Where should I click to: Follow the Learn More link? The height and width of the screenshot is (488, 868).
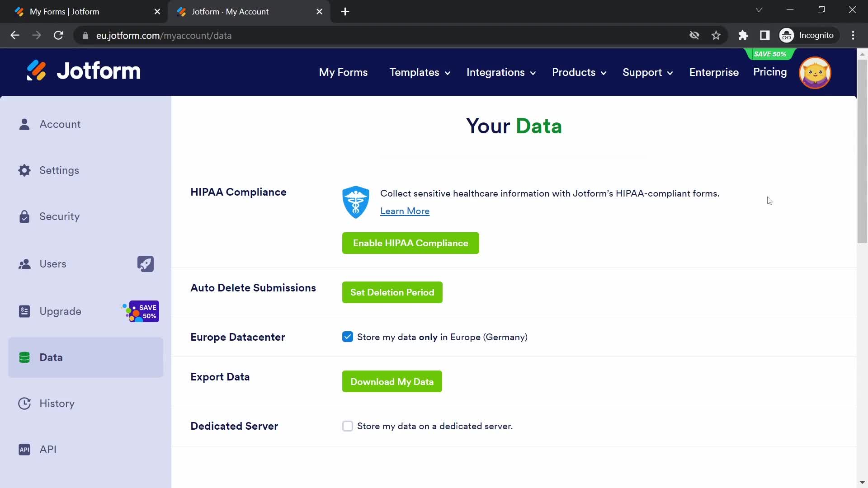click(405, 211)
